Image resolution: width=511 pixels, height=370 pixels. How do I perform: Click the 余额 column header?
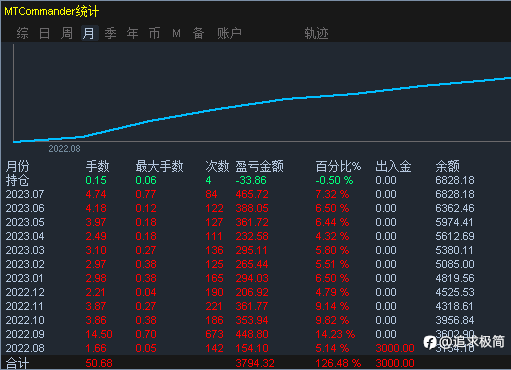pyautogui.click(x=448, y=166)
